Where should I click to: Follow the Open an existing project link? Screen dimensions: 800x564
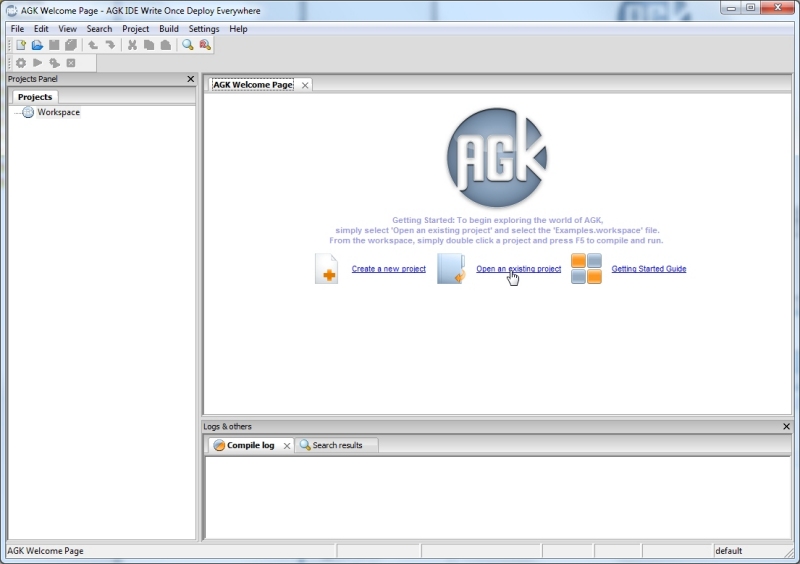[x=518, y=268]
